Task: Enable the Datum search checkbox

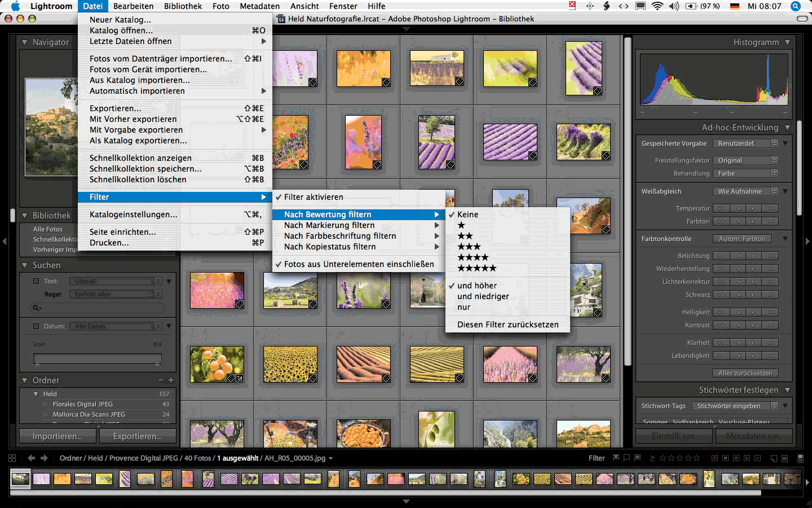Action: pos(36,326)
